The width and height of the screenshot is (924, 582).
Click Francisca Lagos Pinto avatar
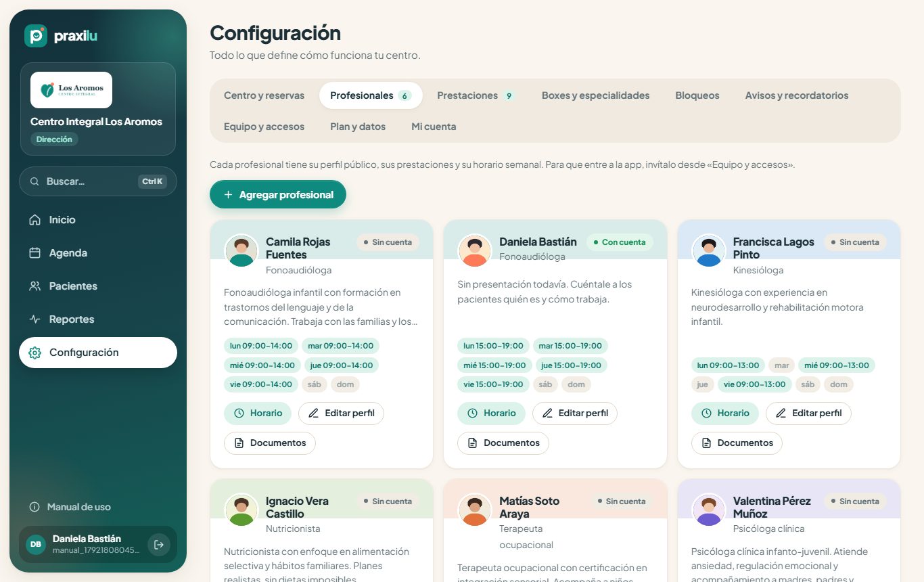coord(708,251)
